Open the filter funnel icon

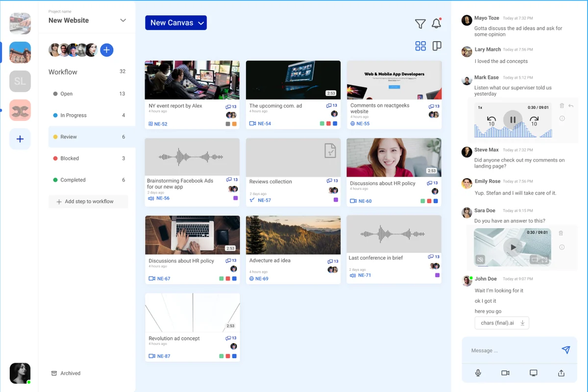(x=420, y=24)
